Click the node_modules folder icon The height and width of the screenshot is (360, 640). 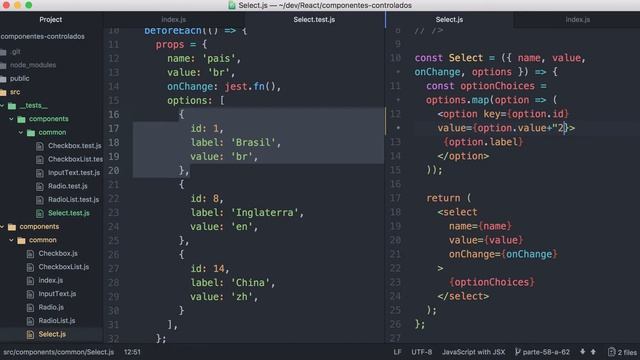3,65
